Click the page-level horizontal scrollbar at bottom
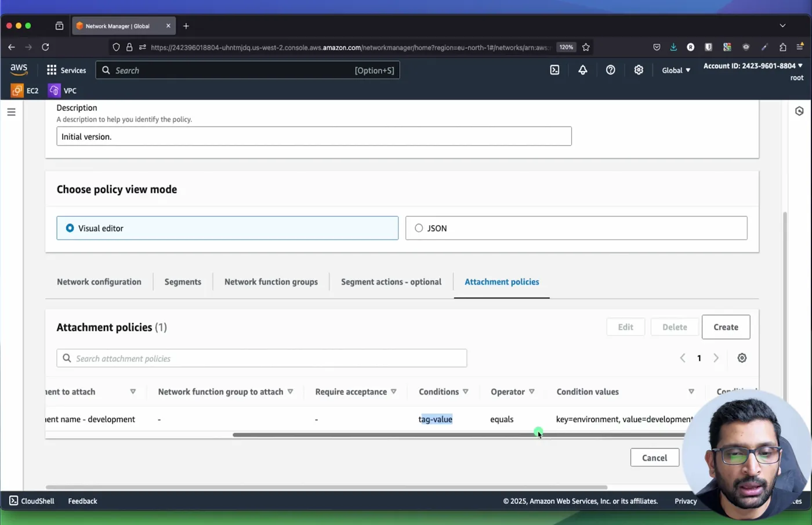 [x=327, y=487]
